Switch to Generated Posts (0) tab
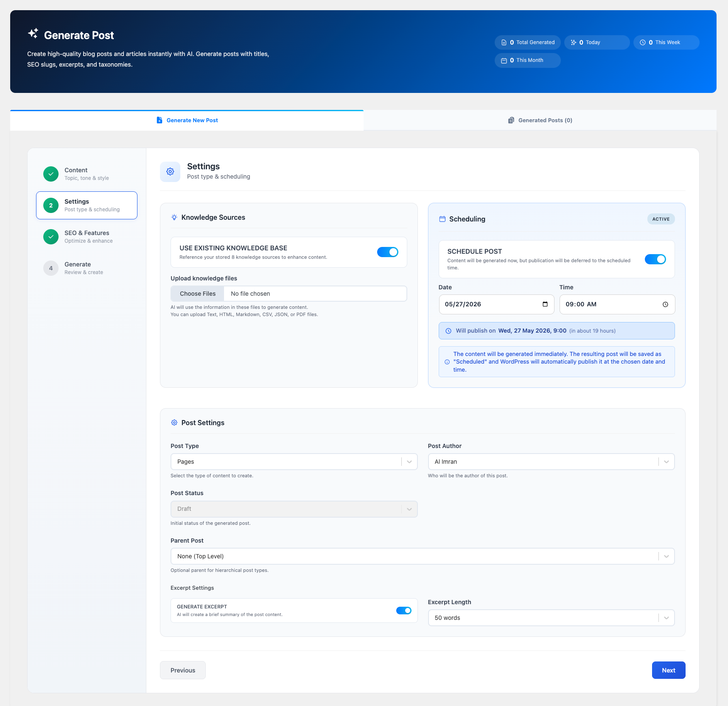728x706 pixels. tap(540, 120)
